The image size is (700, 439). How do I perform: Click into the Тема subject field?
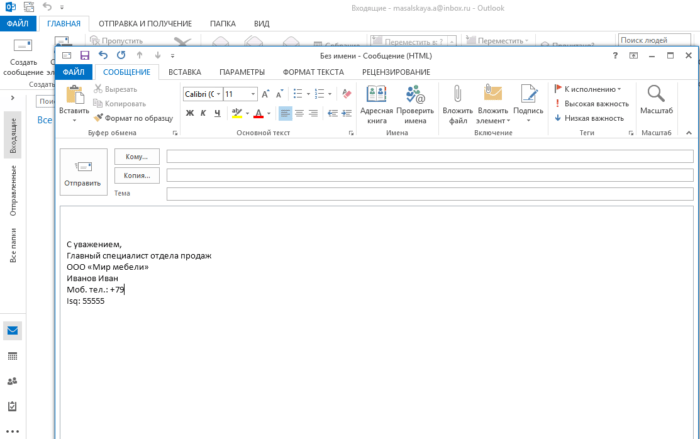[429, 193]
